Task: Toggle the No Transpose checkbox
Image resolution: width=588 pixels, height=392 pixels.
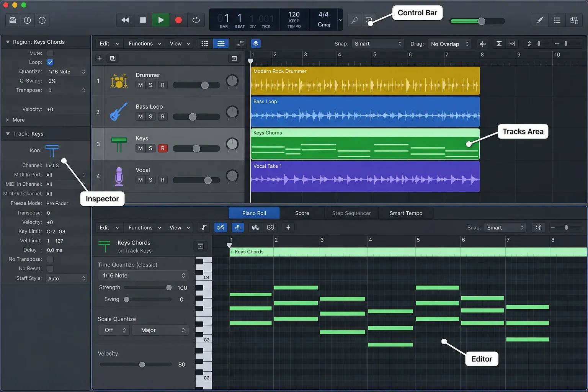Action: click(x=50, y=259)
